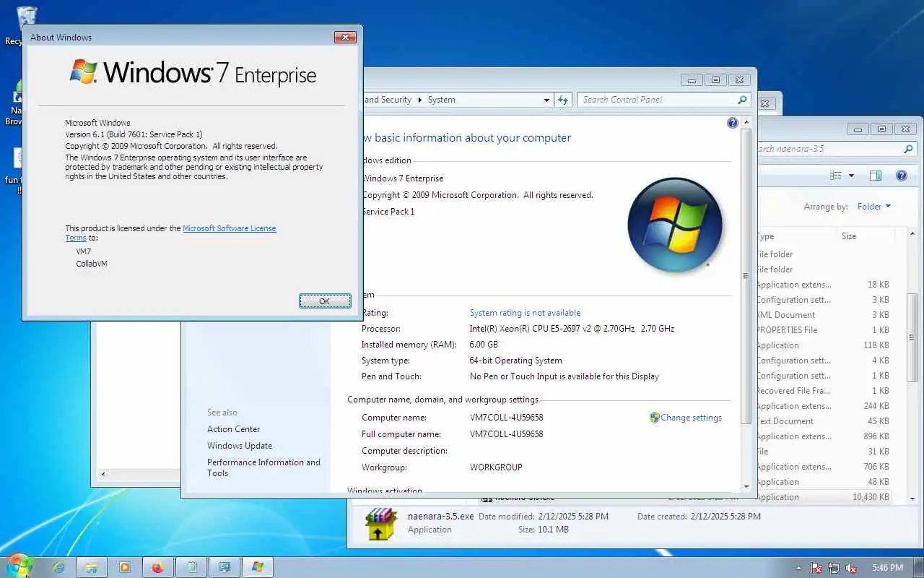Click the left scroll arrow of the back window
The width and height of the screenshot is (924, 578).
click(x=103, y=475)
